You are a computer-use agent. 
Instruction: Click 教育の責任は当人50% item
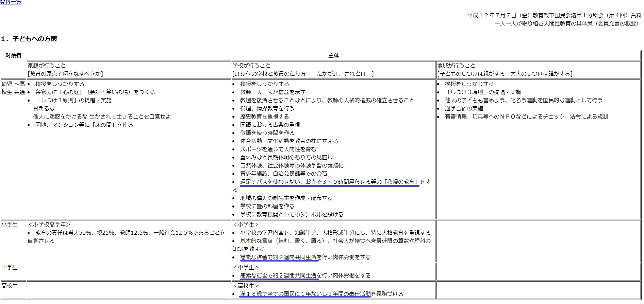coord(127,237)
